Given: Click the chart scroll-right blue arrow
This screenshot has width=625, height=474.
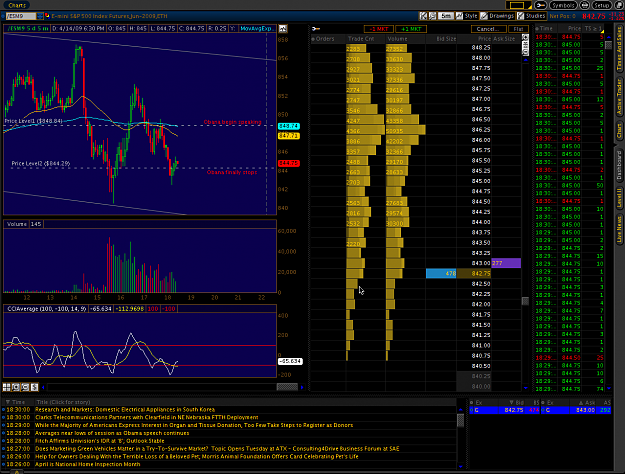Looking at the screenshot, I should point(302,387).
